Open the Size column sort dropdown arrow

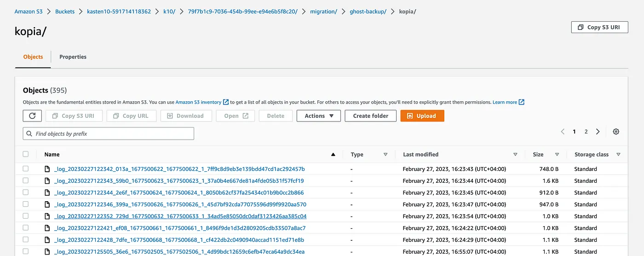click(x=557, y=155)
